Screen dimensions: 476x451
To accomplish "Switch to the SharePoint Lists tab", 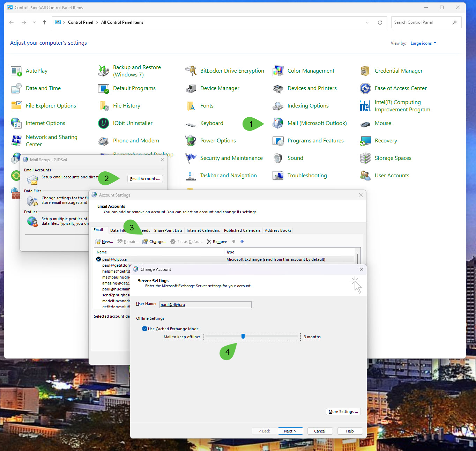I will (168, 230).
